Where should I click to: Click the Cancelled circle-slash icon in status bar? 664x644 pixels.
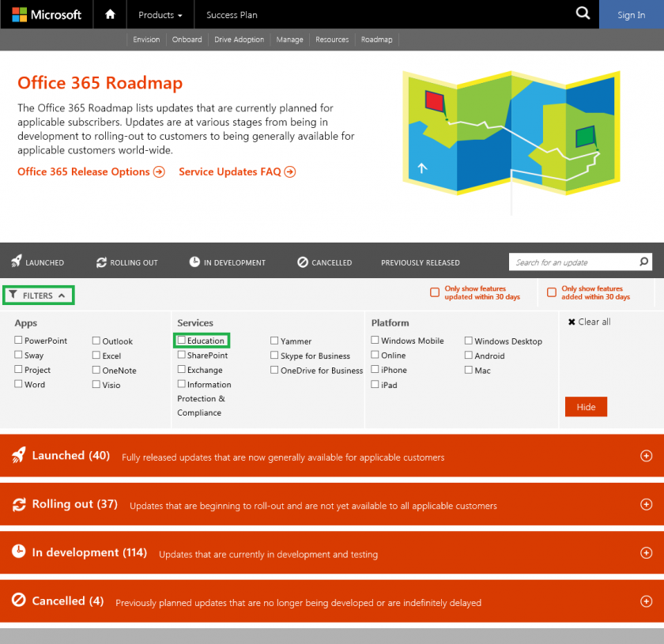pos(302,262)
